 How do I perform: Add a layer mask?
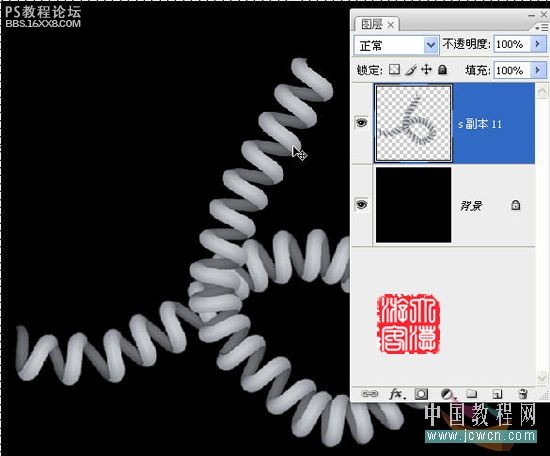pos(421,394)
